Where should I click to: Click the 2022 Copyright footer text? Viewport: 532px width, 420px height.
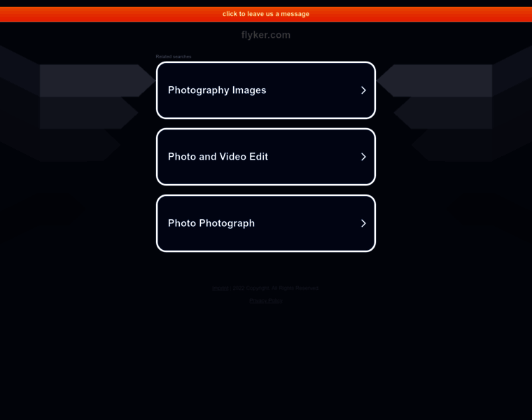pyautogui.click(x=251, y=288)
